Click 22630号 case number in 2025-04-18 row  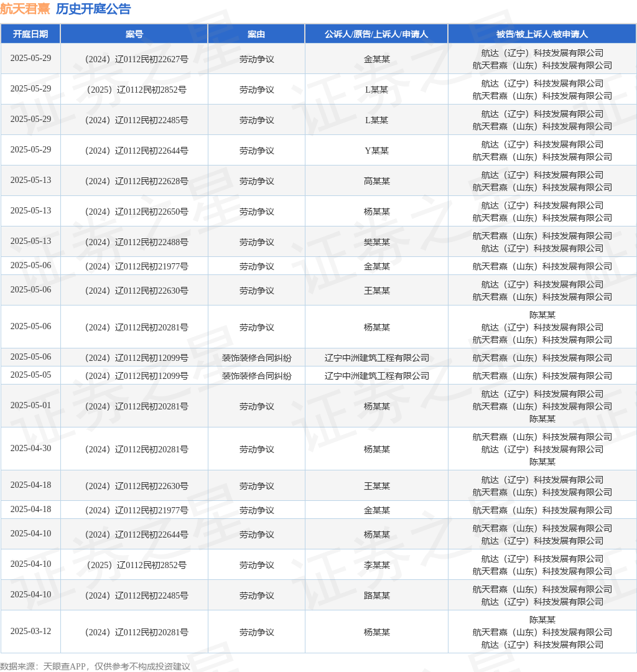coord(136,486)
